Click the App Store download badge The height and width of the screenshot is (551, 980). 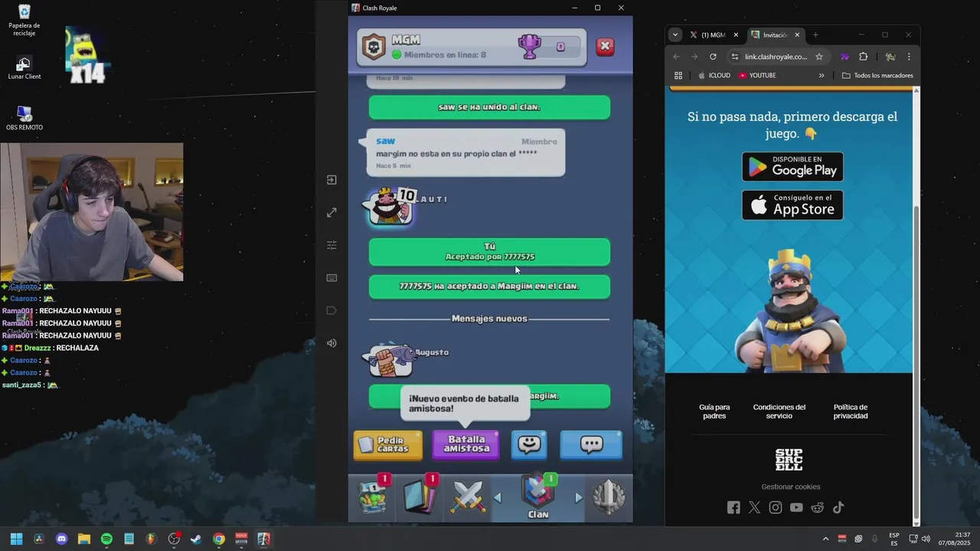(792, 205)
